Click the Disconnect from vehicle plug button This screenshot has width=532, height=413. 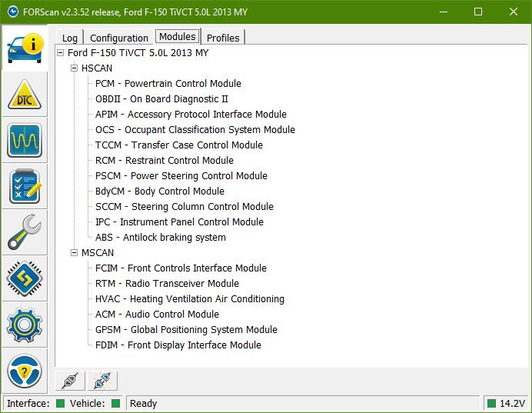pos(102,381)
